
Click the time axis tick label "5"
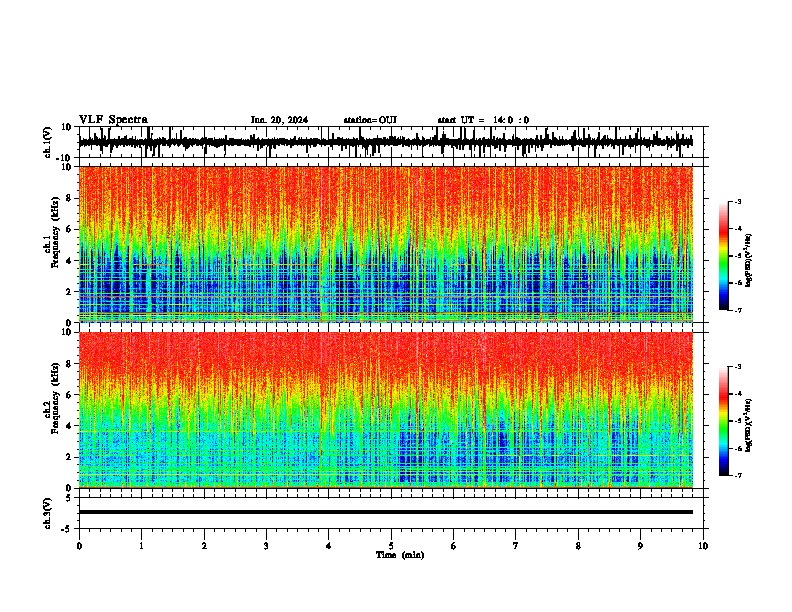pos(391,546)
